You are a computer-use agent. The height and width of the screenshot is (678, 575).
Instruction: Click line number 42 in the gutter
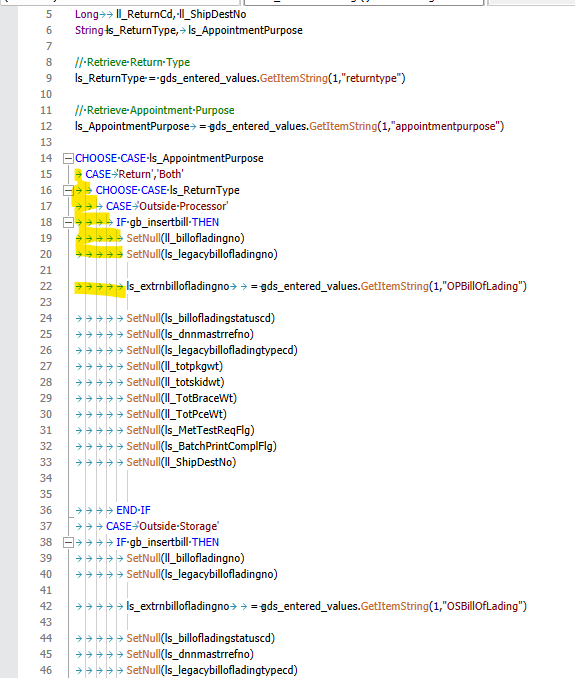coord(46,606)
